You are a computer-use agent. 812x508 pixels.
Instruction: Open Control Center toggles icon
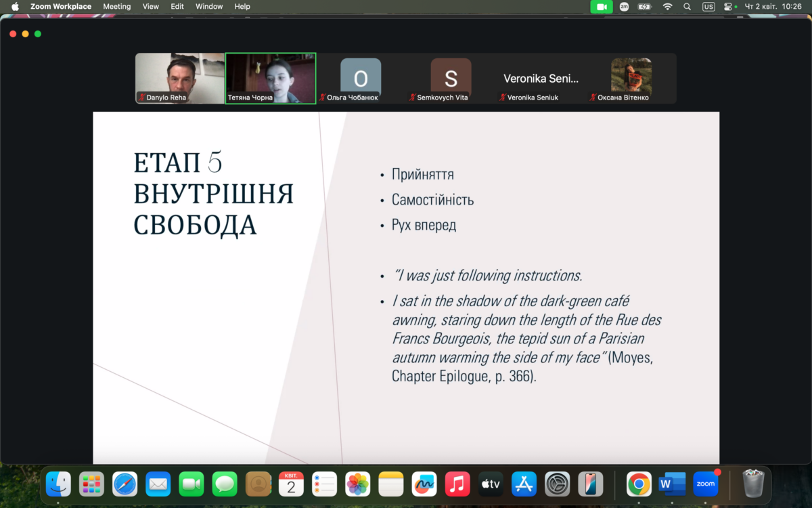[728, 7]
